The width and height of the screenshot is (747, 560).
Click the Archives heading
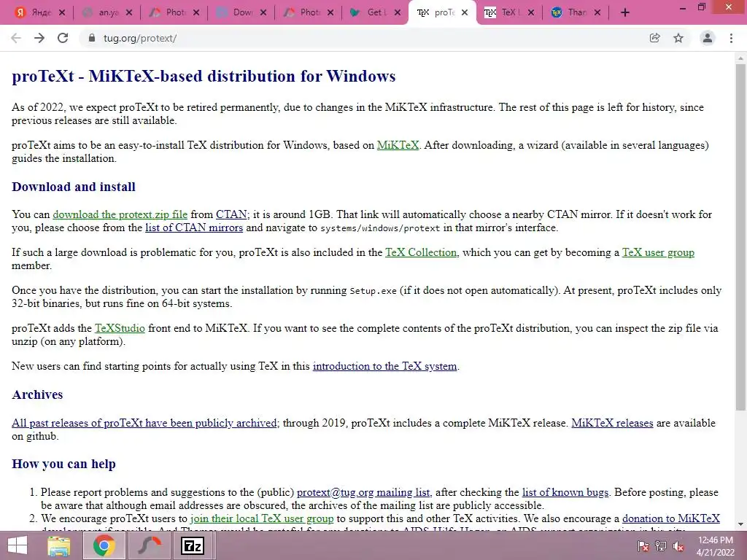tap(38, 394)
